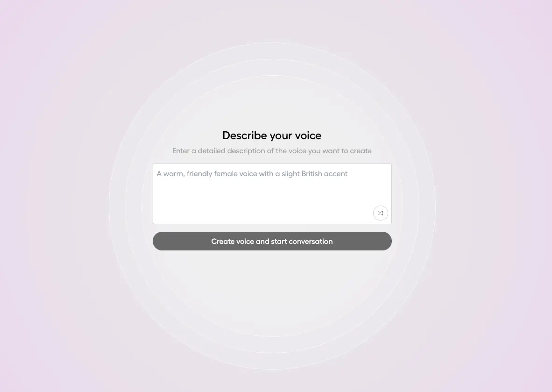
Task: Submit the voice description using the dark button
Action: coord(272,241)
